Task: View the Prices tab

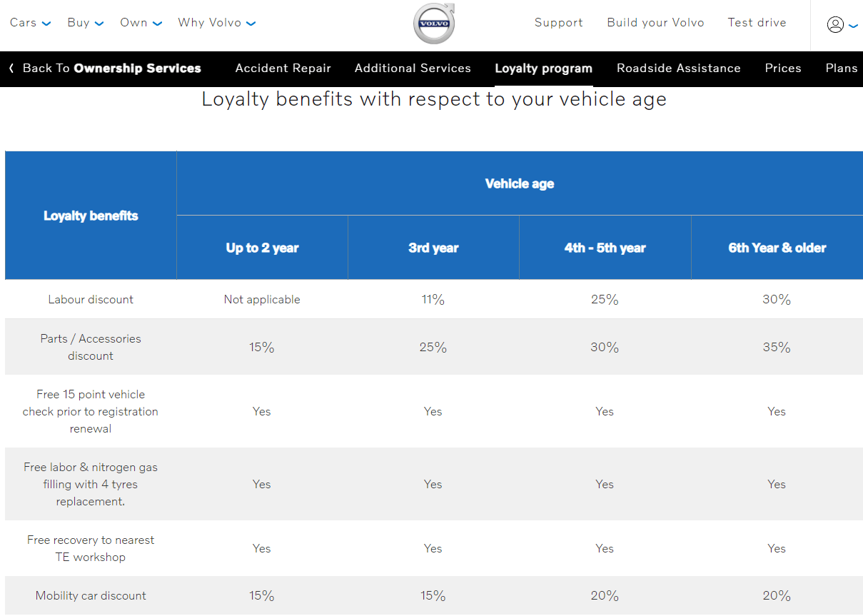Action: point(782,69)
